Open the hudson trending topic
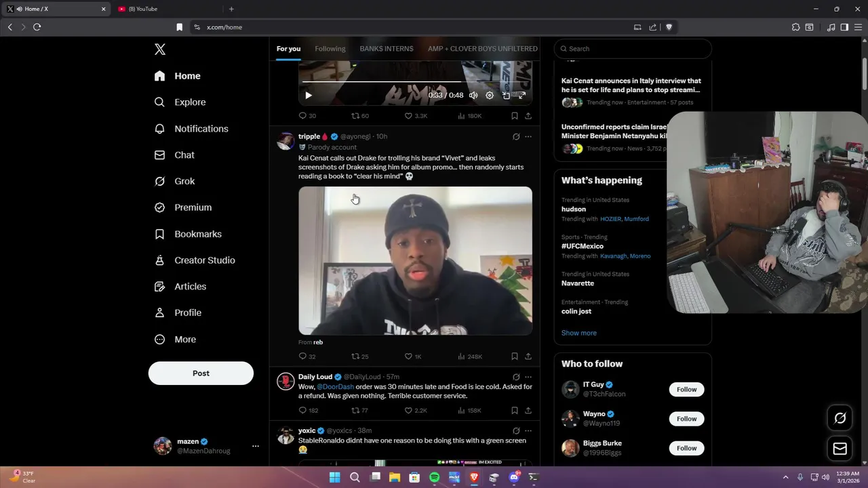The height and width of the screenshot is (488, 868). [x=574, y=209]
